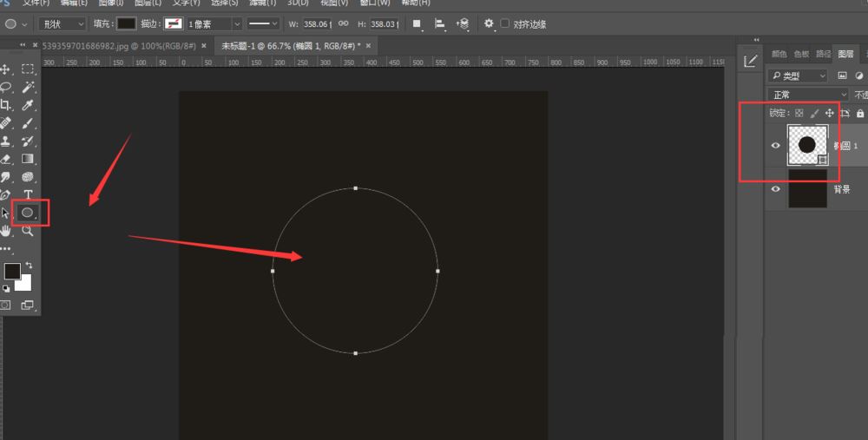Toggle lock transparent pixels
The image size is (868, 440).
pos(799,113)
